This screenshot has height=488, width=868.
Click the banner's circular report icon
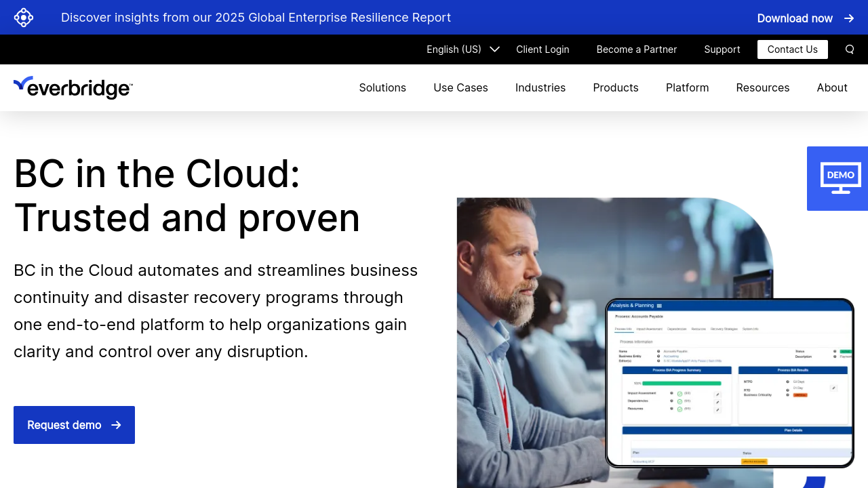tap(24, 18)
